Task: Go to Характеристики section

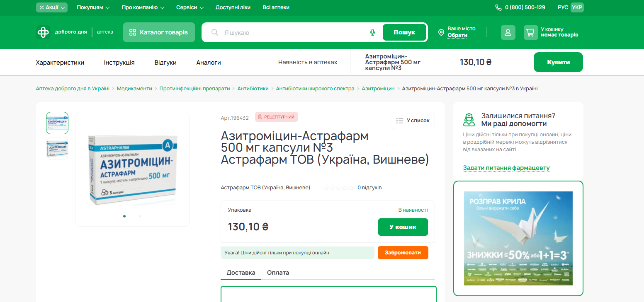Action: (60, 63)
